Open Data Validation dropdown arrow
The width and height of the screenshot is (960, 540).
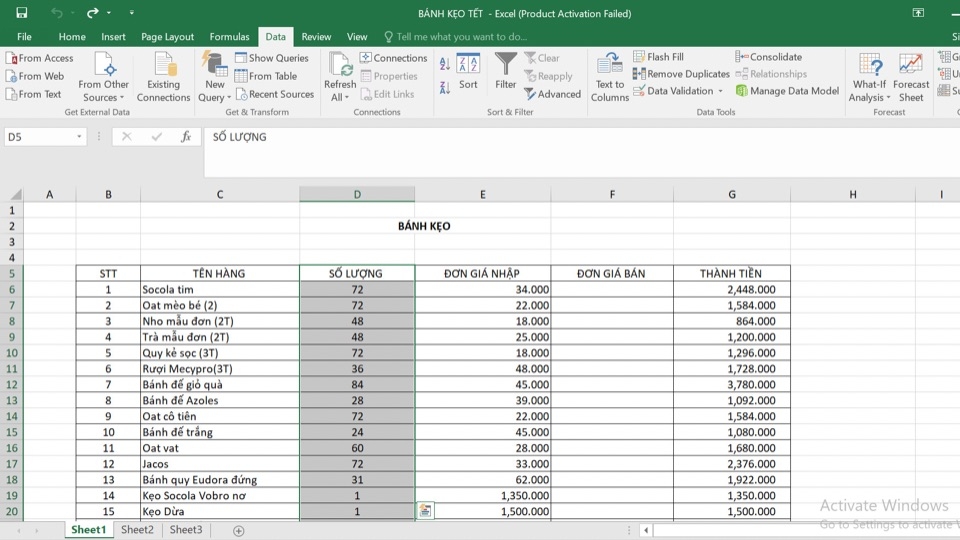pos(721,91)
